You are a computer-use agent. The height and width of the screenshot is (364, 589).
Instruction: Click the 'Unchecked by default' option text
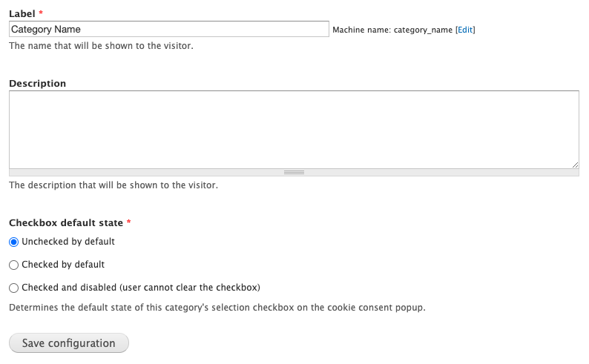(68, 242)
